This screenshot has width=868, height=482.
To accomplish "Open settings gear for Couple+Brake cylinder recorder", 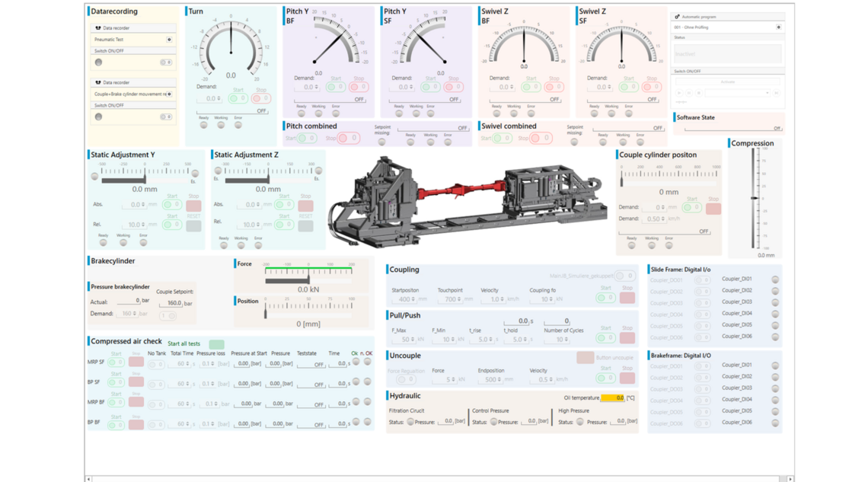I will 170,94.
